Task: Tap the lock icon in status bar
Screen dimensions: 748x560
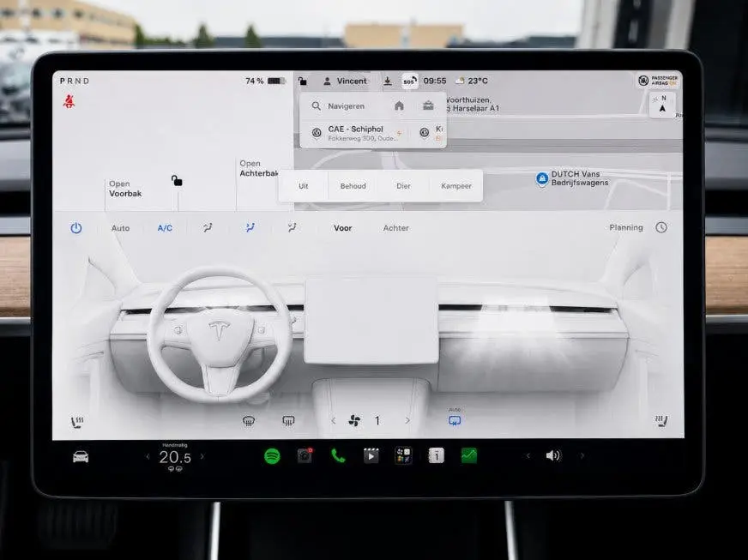Action: [x=303, y=81]
